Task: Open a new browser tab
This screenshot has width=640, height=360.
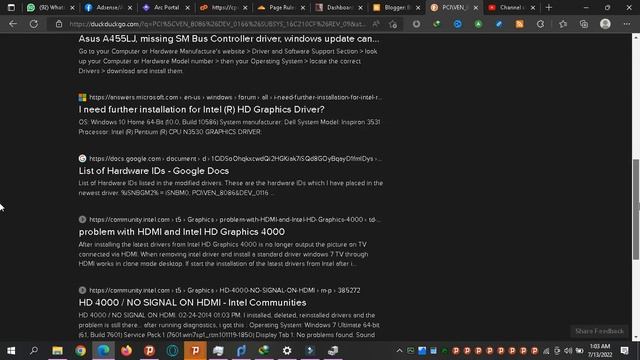Action: pyautogui.click(x=549, y=7)
